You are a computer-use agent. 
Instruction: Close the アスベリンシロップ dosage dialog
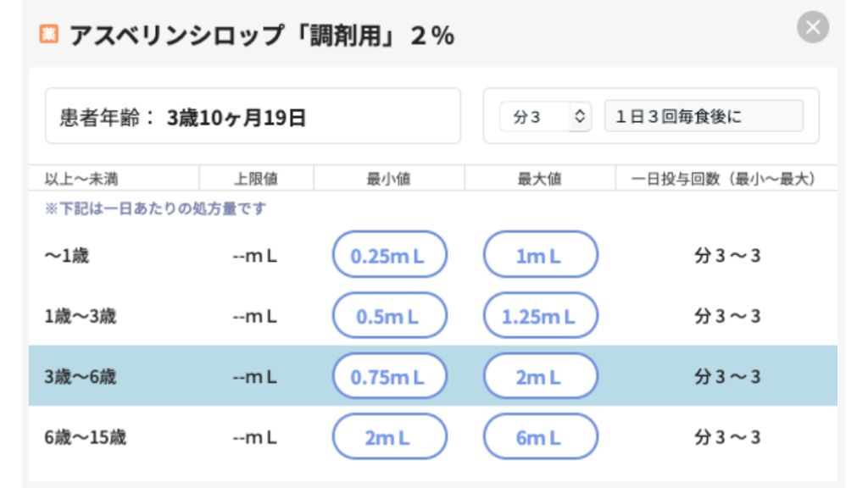click(813, 28)
